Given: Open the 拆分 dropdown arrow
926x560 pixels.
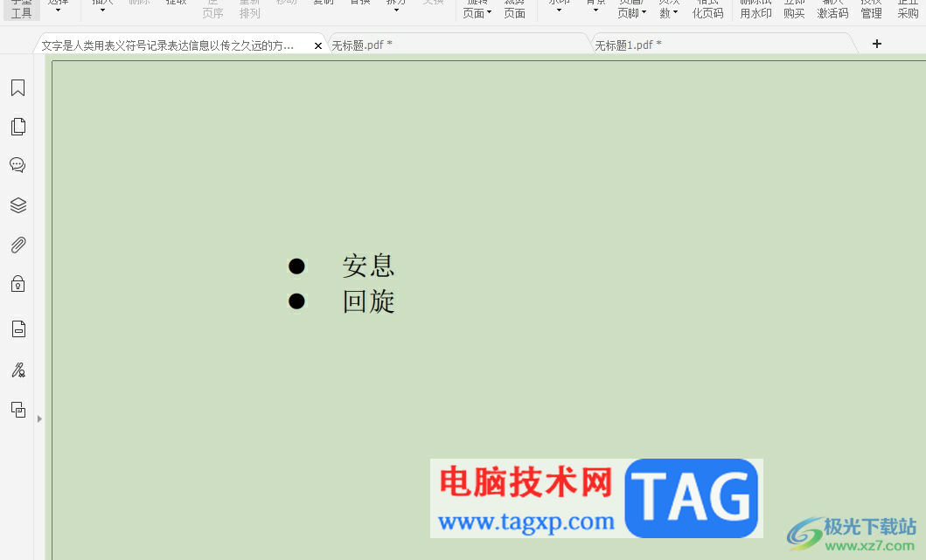Looking at the screenshot, I should [396, 10].
